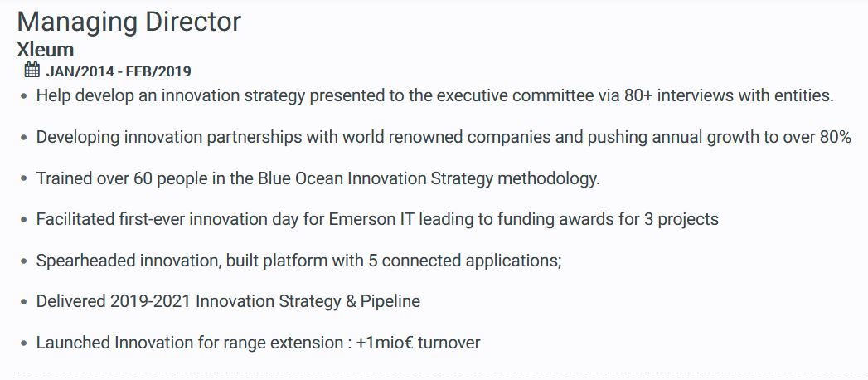Screen dimensions: 868x380
Task: Click the 2019-2021 Innovation Strategy & Pipeline line
Action: click(228, 301)
